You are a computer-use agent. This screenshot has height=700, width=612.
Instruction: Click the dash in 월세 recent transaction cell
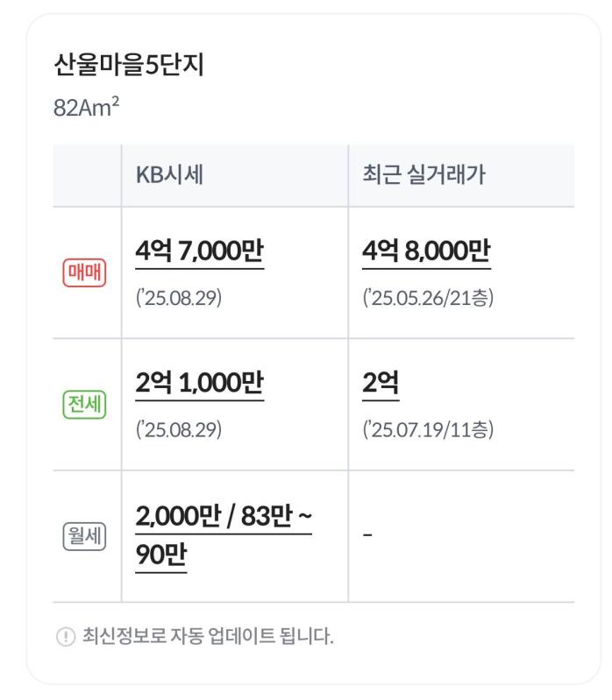[x=367, y=534]
